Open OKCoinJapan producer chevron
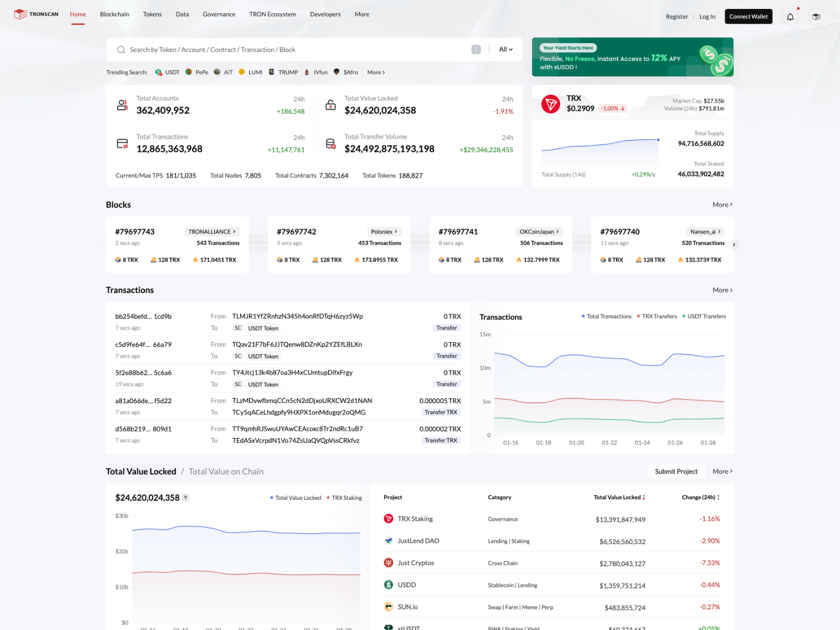 point(558,232)
